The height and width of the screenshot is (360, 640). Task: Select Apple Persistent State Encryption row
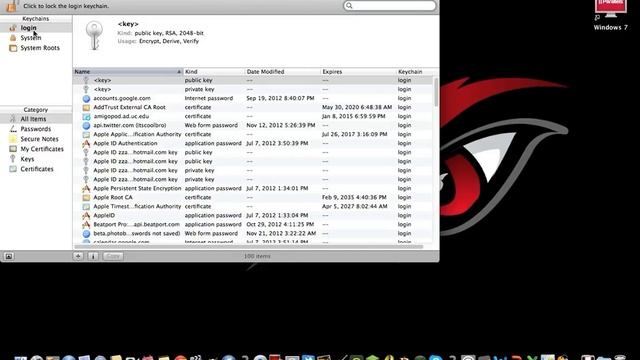(x=253, y=189)
